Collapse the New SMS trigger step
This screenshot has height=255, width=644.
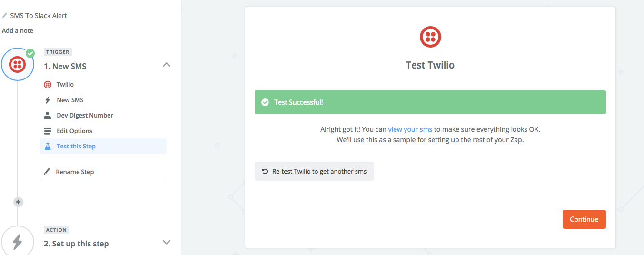pyautogui.click(x=167, y=65)
